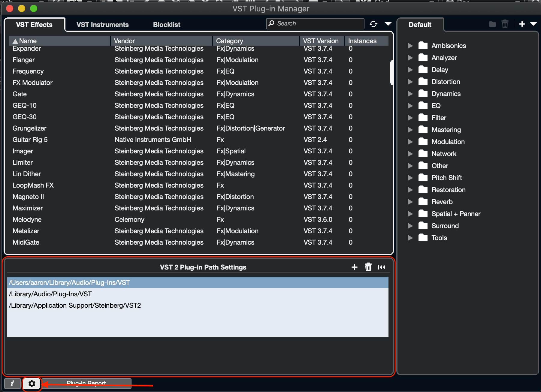Remove the selected VST 2 path with trash icon
The image size is (541, 392).
tap(368, 267)
